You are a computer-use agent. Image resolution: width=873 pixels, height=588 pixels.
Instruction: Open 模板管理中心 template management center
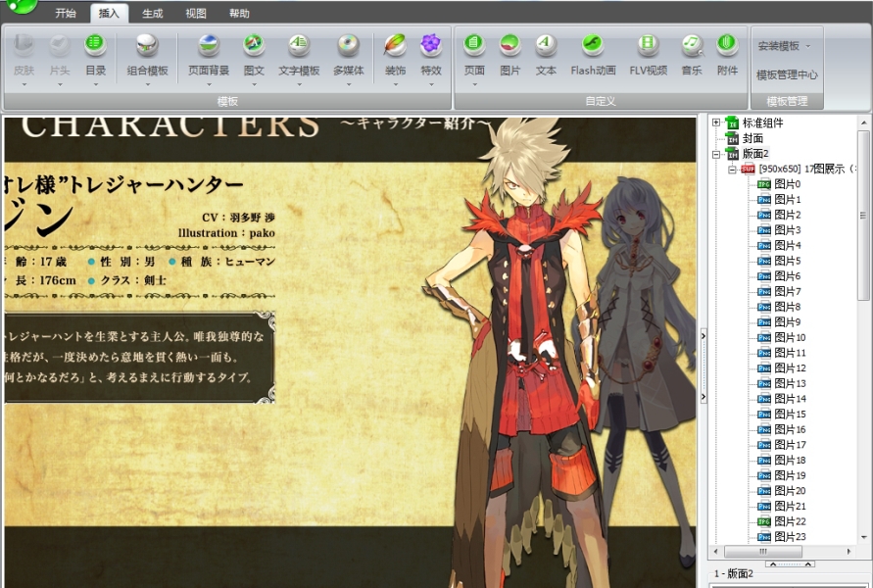click(x=787, y=74)
